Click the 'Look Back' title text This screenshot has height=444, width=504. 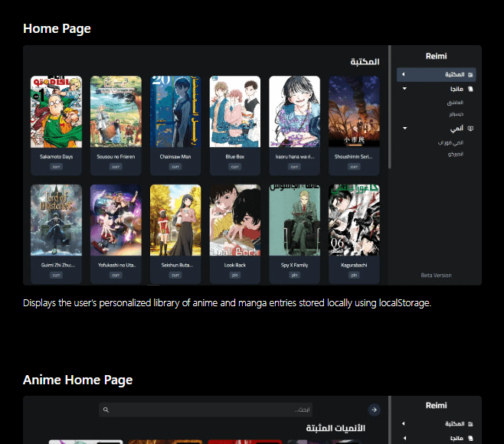pos(235,265)
